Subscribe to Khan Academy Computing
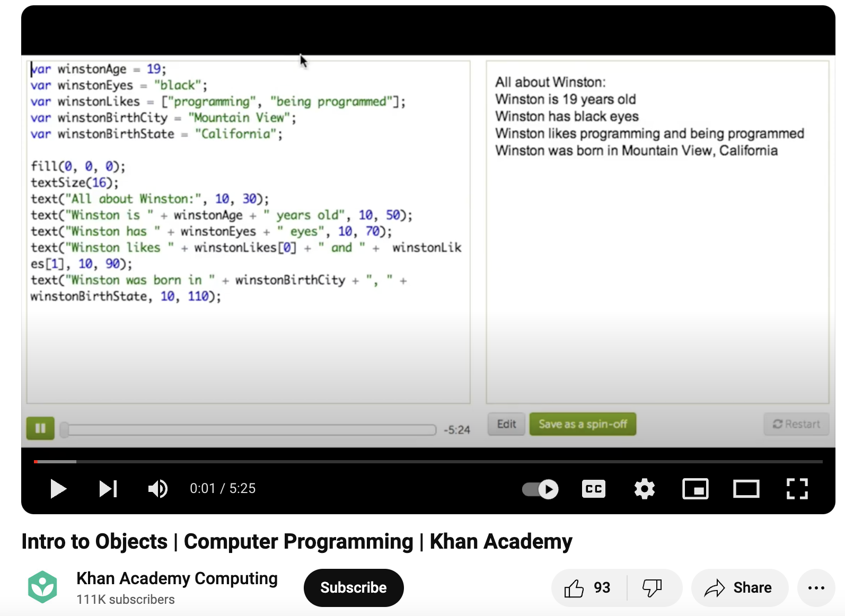 pos(354,587)
